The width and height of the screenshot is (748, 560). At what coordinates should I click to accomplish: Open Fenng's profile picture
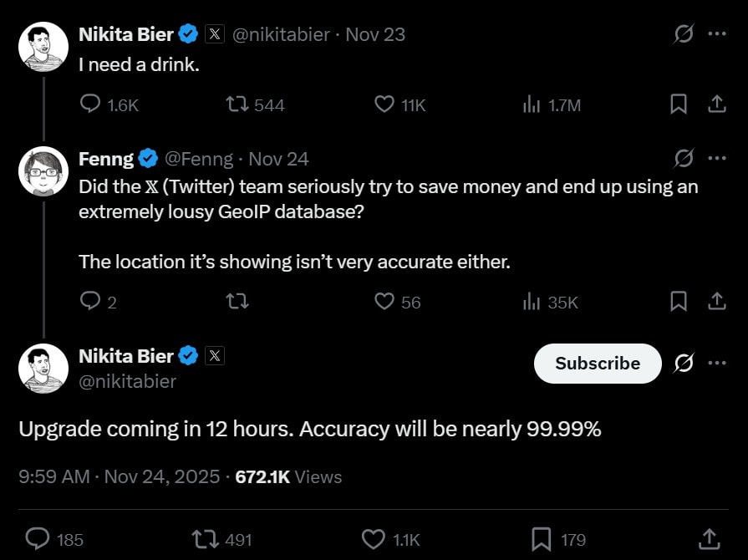tap(43, 171)
